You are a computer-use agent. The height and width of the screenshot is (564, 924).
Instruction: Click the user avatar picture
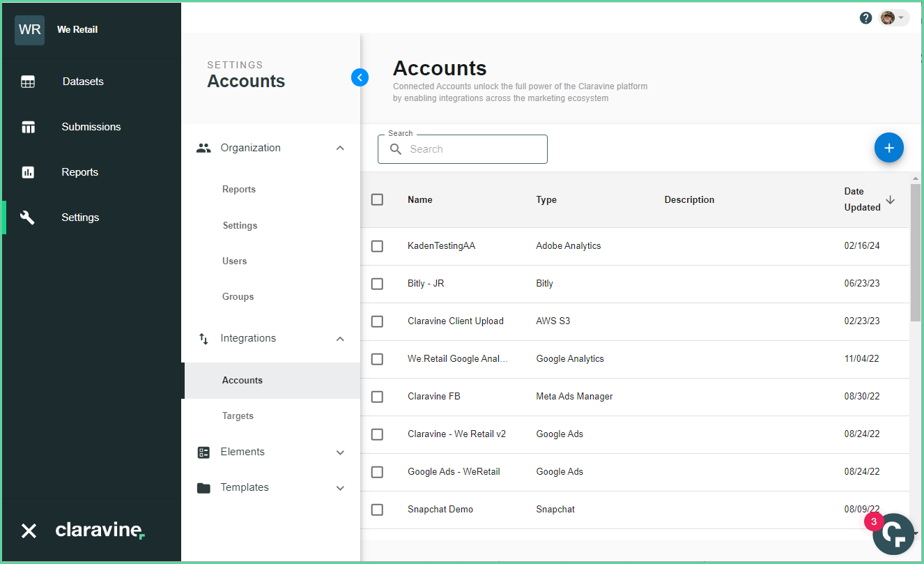click(x=887, y=18)
